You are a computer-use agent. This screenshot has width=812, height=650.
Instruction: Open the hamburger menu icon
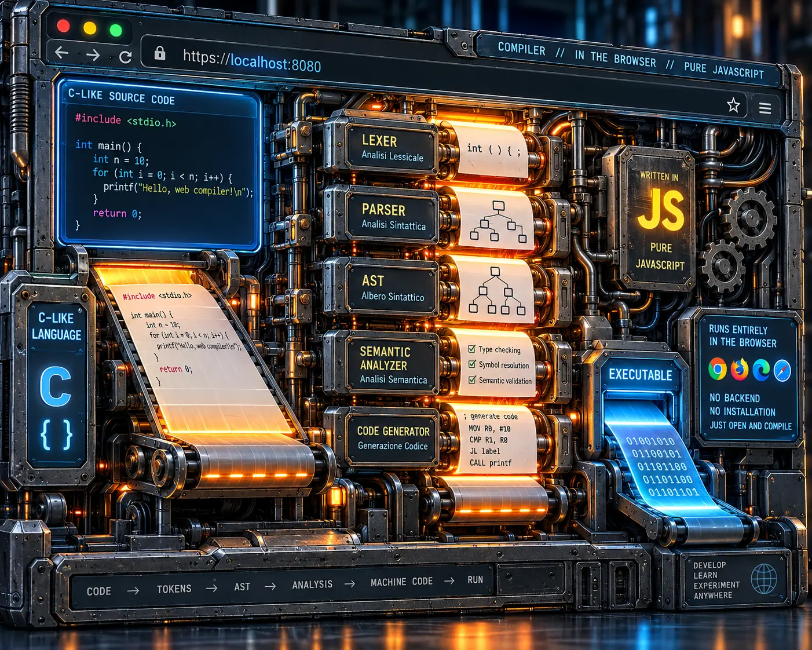tap(765, 108)
